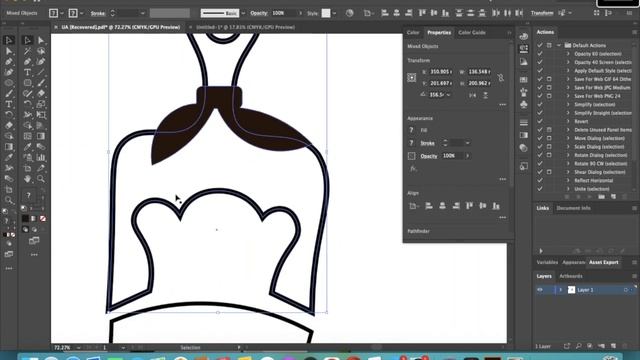
Task: Toggle constrain width and height proportions
Action: [501, 77]
